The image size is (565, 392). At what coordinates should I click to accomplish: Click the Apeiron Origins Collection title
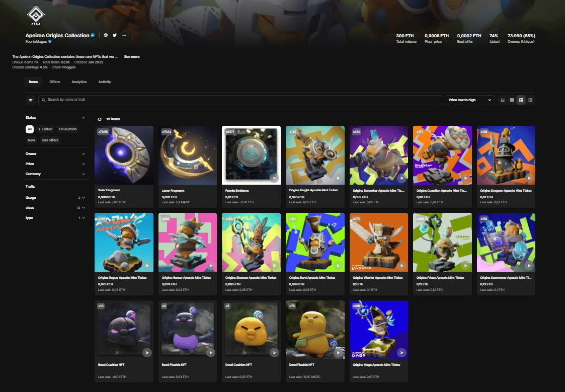(57, 35)
